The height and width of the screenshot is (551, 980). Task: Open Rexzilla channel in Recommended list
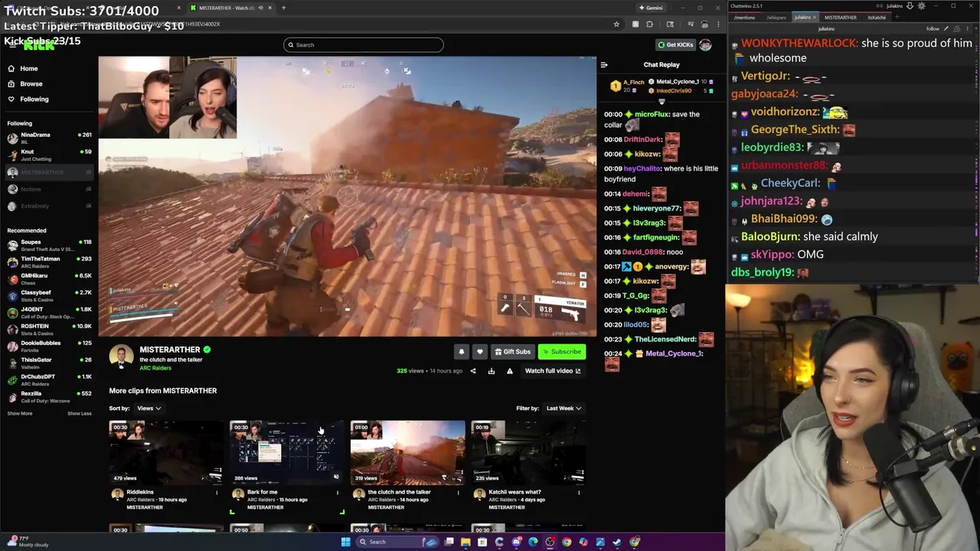(x=49, y=396)
